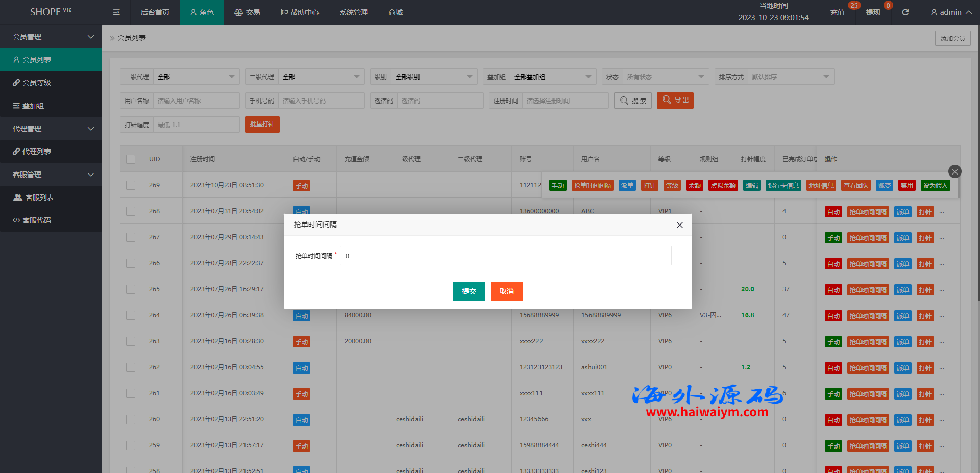Viewport: 980px width, 473px height.
Task: Open the 系统管理 top menu
Action: 353,12
